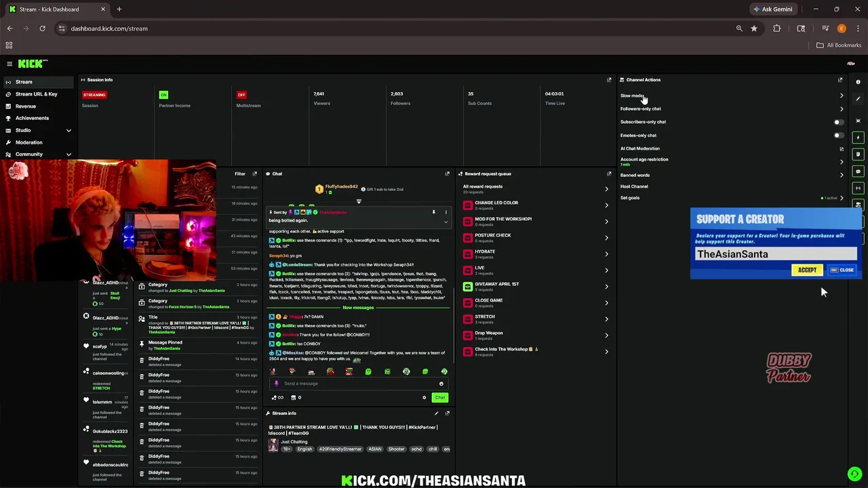
Task: Click the pencil icon in the right sidebar
Action: [x=858, y=99]
